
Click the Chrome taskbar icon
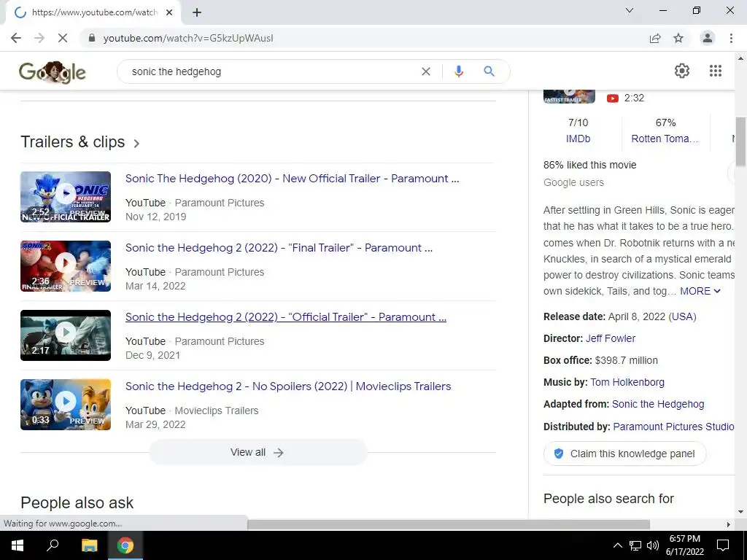(125, 545)
